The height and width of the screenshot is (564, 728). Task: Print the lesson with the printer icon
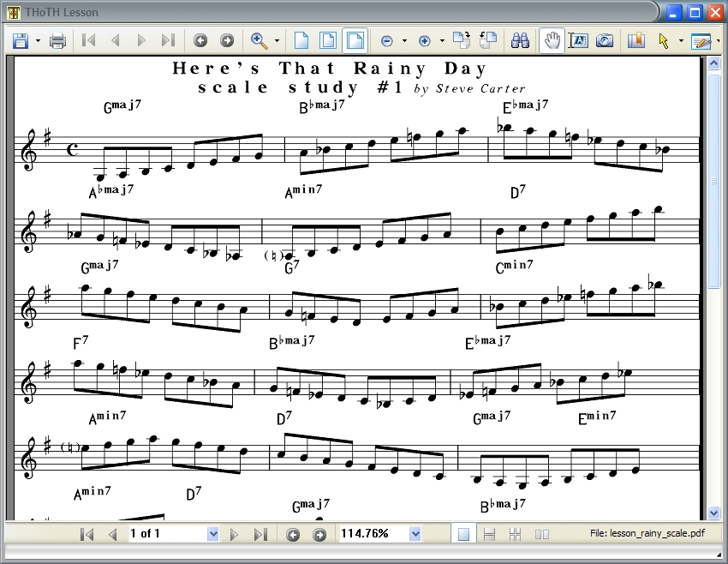(57, 41)
